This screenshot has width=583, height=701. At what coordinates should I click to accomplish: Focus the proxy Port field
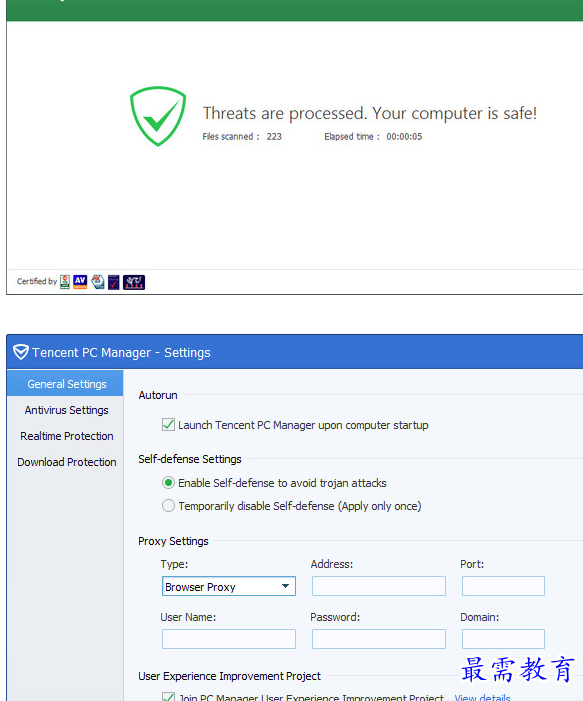(x=503, y=586)
